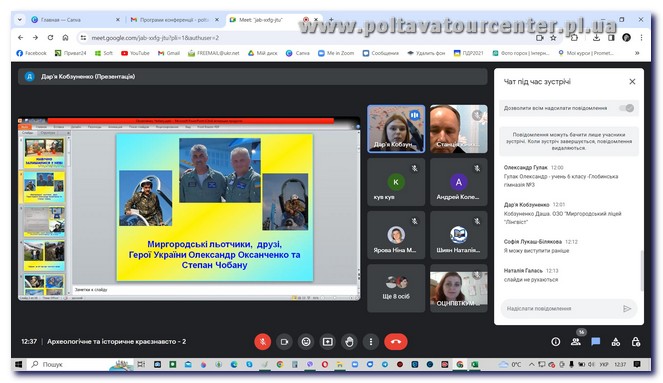Viewport: 663px width, 383px height.
Task: Raise hand using the hand icon
Action: (x=349, y=342)
